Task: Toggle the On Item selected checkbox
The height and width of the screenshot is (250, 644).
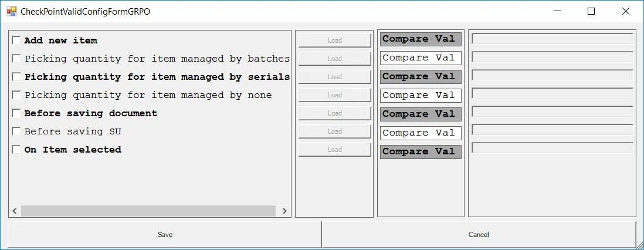Action: pos(16,150)
